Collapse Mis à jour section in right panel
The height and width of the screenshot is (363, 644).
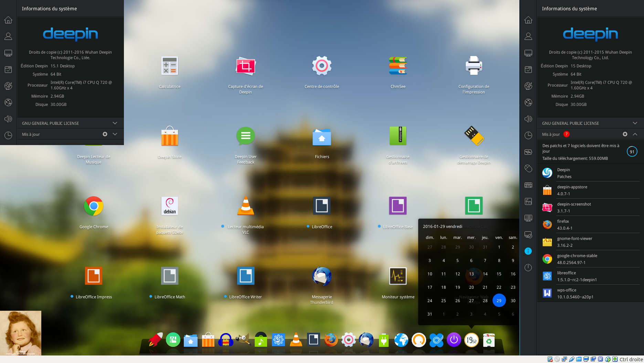[x=635, y=134]
